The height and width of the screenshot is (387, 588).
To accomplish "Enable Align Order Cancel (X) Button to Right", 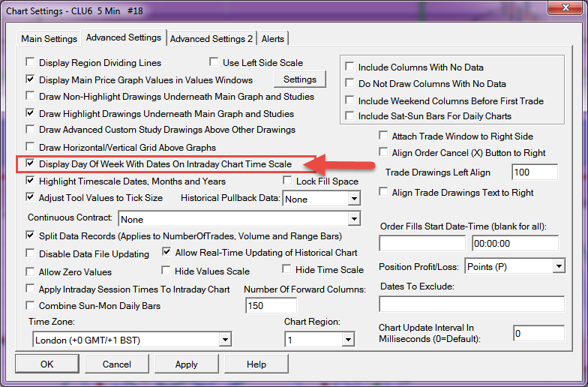I will pos(383,151).
